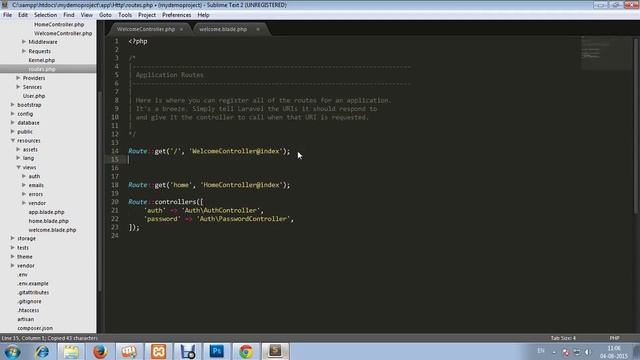Open HomeController.php in the sidebar

59,24
